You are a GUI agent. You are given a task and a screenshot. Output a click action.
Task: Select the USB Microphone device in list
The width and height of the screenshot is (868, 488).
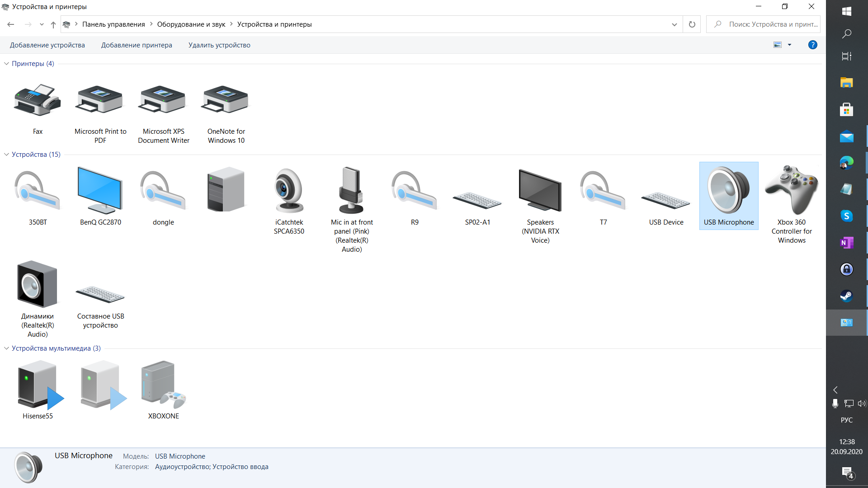(729, 196)
